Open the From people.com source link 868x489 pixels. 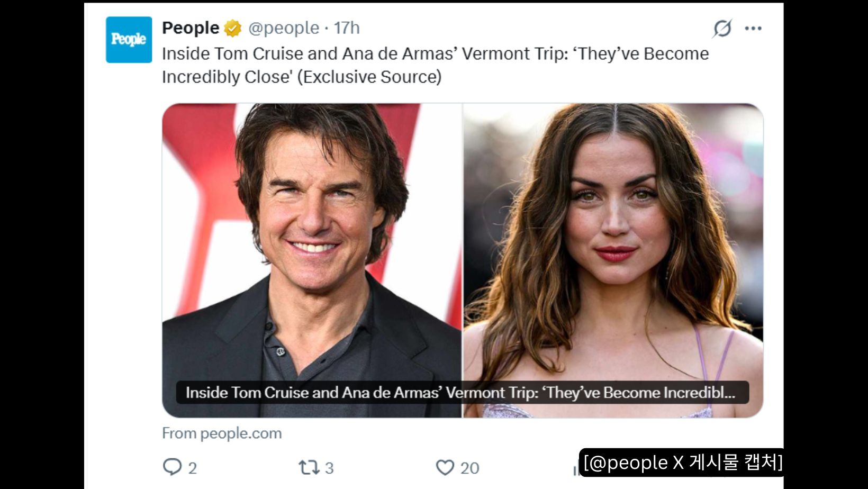pyautogui.click(x=222, y=433)
